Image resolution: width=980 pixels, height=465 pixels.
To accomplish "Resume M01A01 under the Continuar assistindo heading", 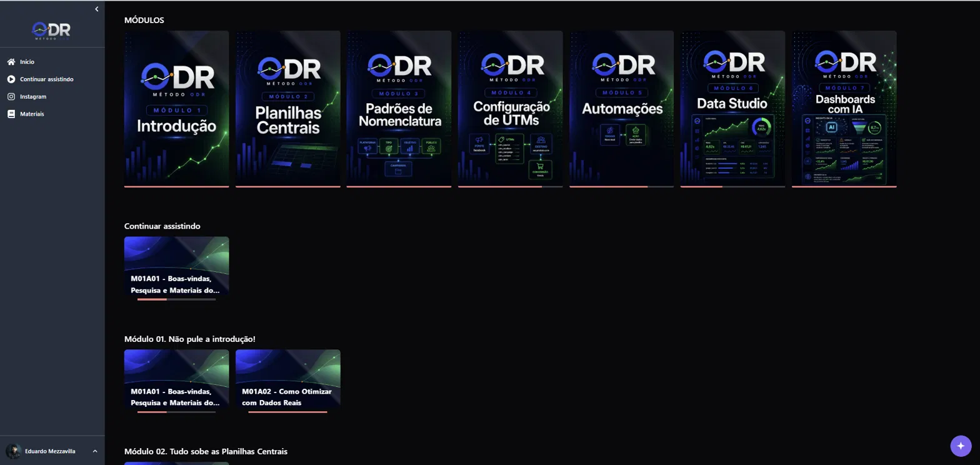I will [x=177, y=266].
